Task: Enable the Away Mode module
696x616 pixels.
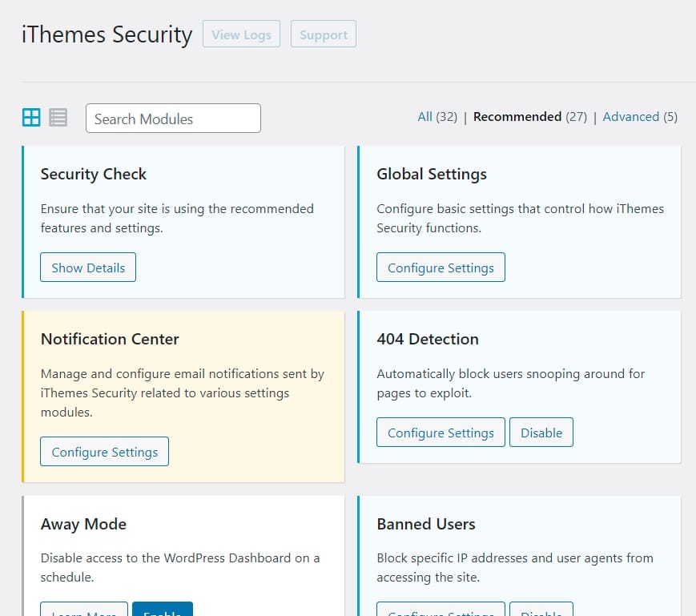Action: (x=163, y=609)
